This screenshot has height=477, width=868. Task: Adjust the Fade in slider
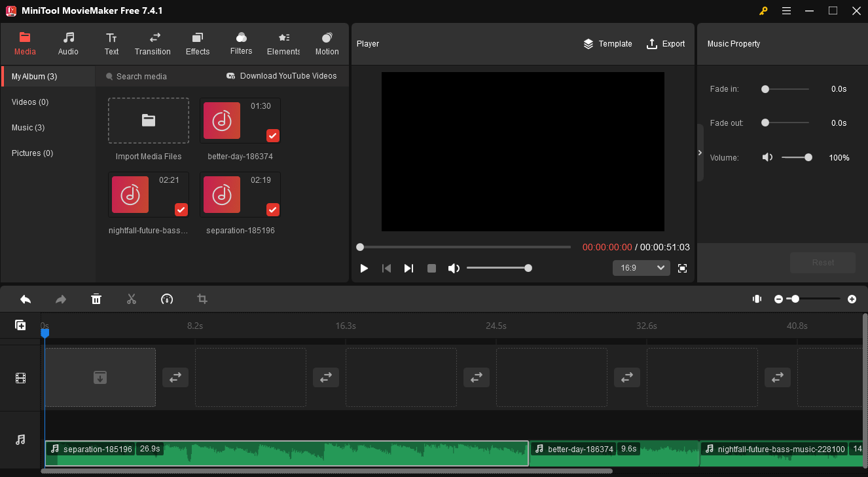point(786,89)
